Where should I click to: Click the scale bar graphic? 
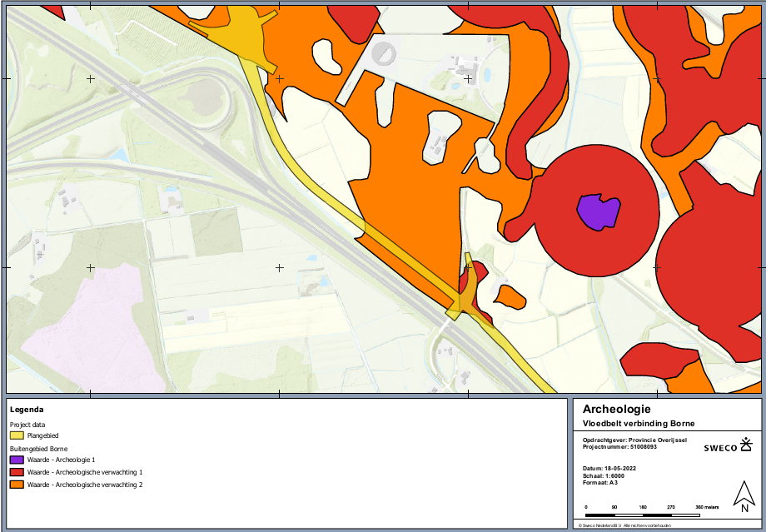point(643,515)
